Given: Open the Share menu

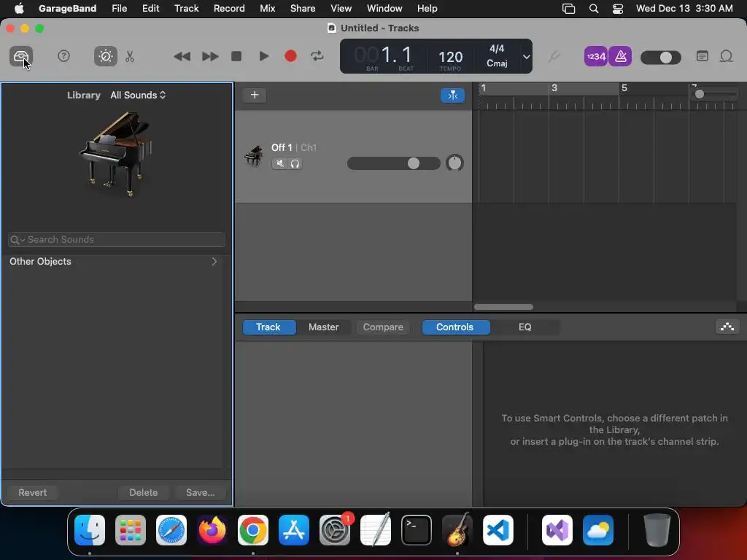Looking at the screenshot, I should tap(303, 9).
